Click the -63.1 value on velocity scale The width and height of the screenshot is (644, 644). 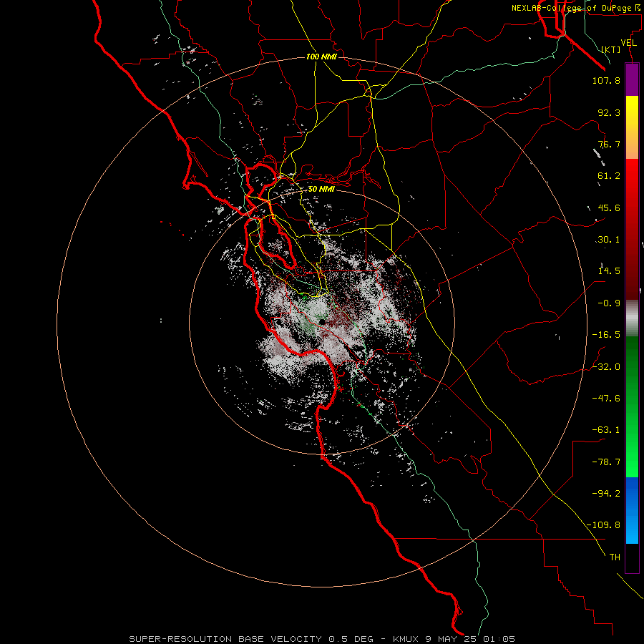coord(606,430)
